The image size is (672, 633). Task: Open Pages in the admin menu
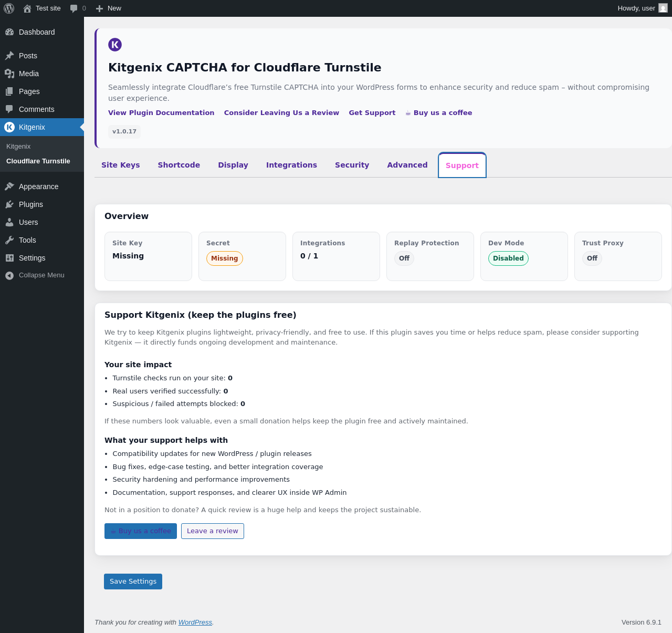[x=42, y=91]
